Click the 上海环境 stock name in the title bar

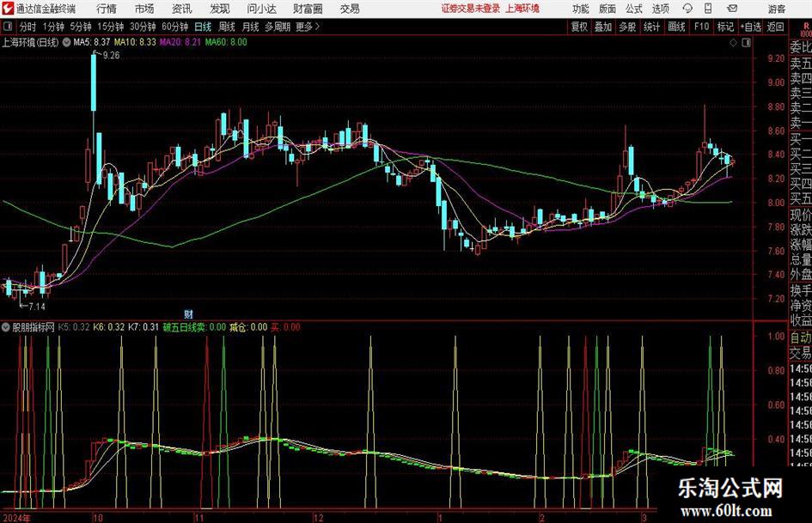522,9
